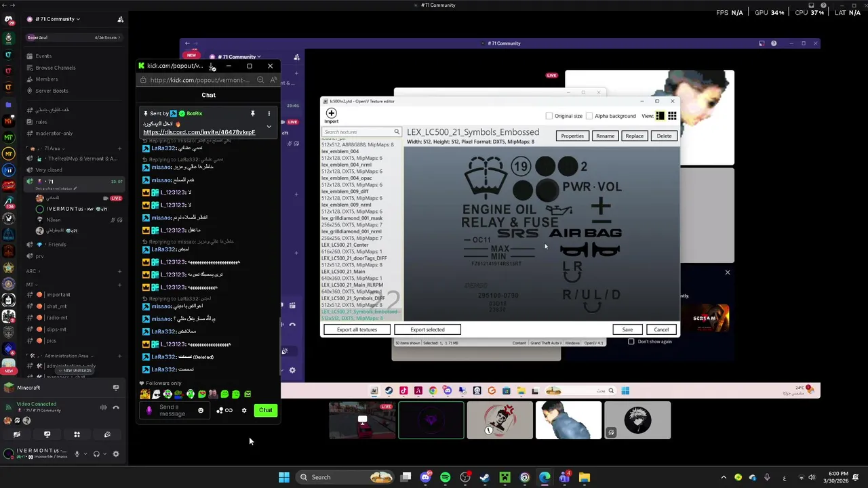This screenshot has width=868, height=488.
Task: Toggle noise suppression waveform icon
Action: [x=103, y=407]
